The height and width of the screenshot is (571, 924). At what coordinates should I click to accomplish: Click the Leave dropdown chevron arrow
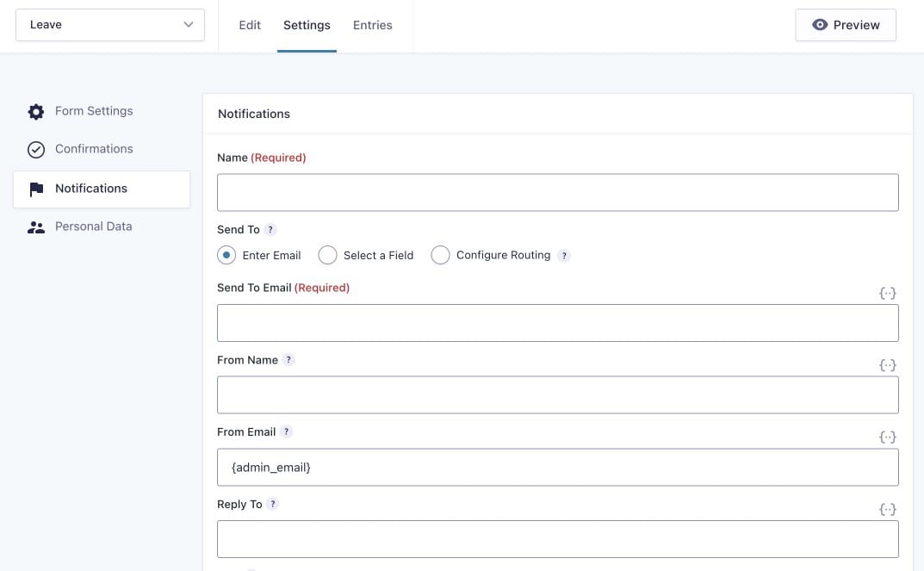[x=189, y=25]
